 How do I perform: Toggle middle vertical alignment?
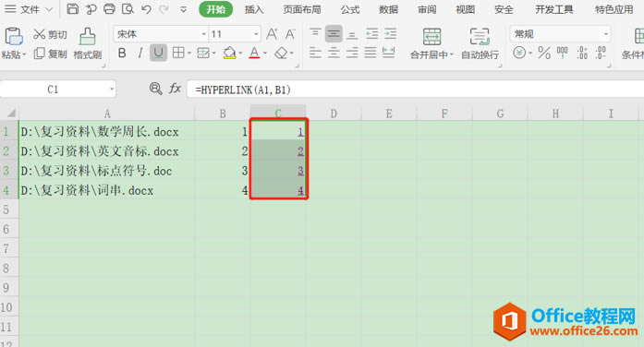[334, 33]
